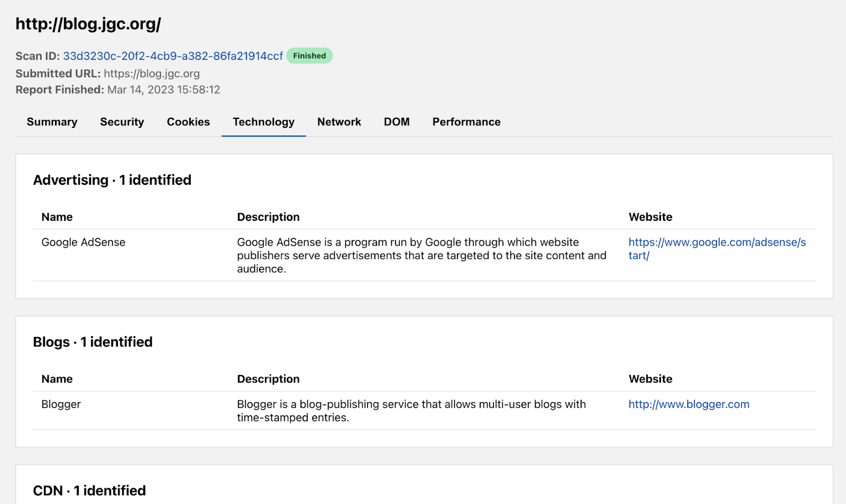The width and height of the screenshot is (846, 504).
Task: Click the Advertising · 1 identified heading
Action: (x=112, y=180)
